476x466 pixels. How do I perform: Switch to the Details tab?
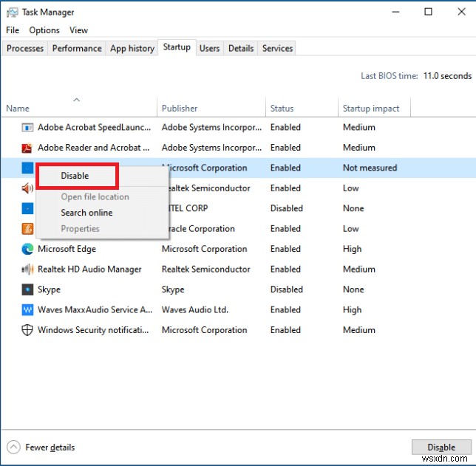(241, 48)
